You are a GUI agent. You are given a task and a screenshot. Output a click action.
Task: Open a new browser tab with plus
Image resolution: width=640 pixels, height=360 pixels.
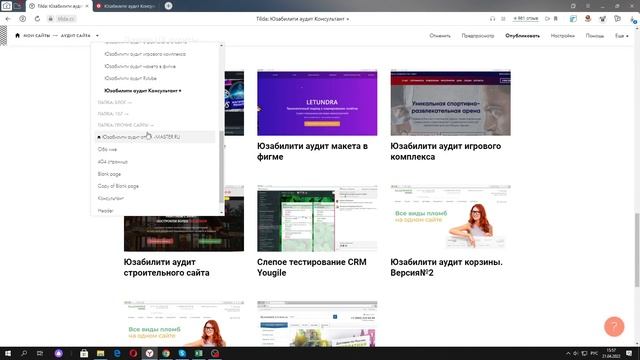point(168,6)
